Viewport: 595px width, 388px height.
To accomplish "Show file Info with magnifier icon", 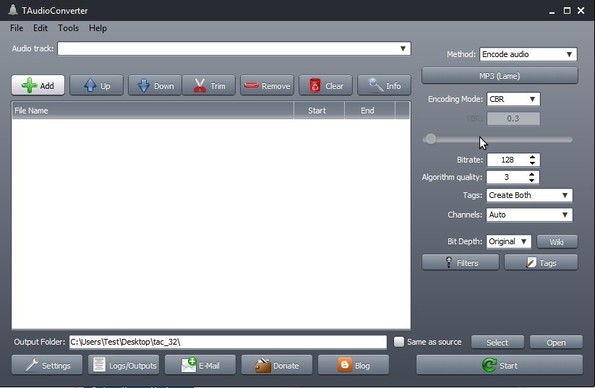I will pyautogui.click(x=384, y=85).
